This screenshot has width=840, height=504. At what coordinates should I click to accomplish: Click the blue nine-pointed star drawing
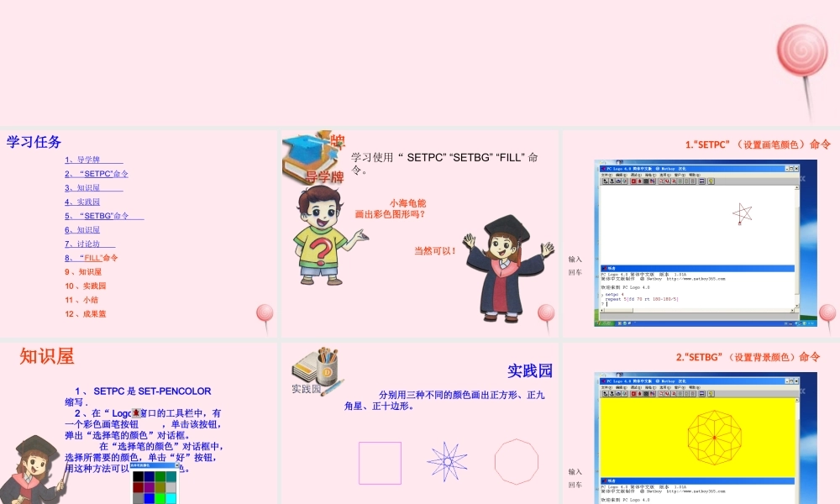click(x=447, y=462)
